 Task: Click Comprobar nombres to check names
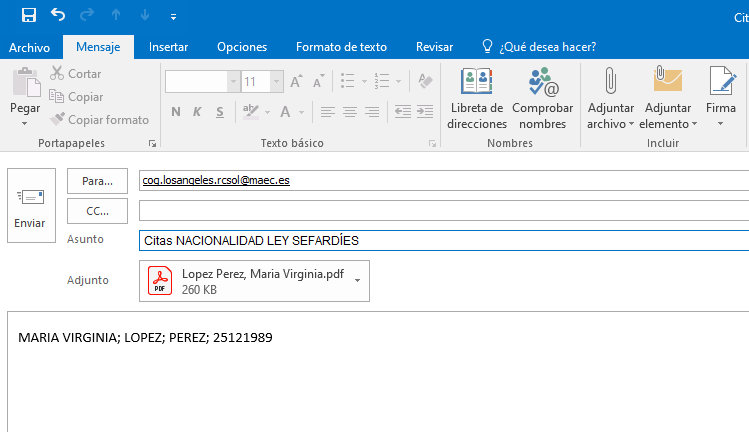coord(542,99)
